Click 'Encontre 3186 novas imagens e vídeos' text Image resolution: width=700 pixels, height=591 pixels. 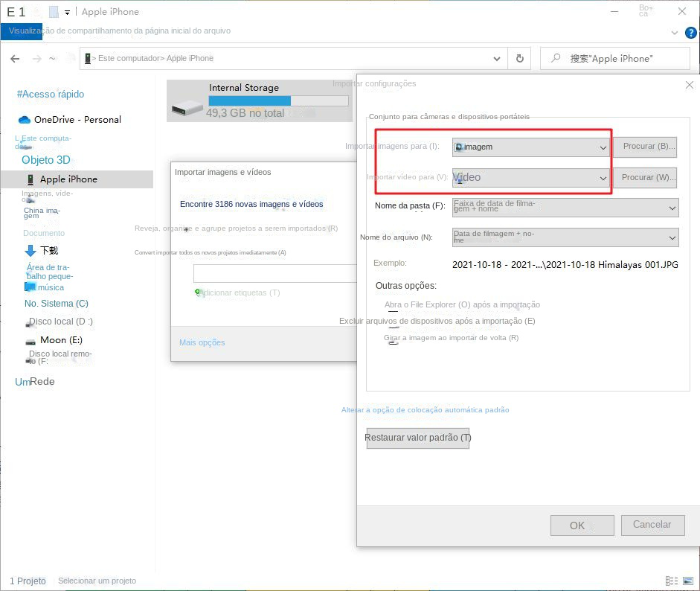pos(251,204)
